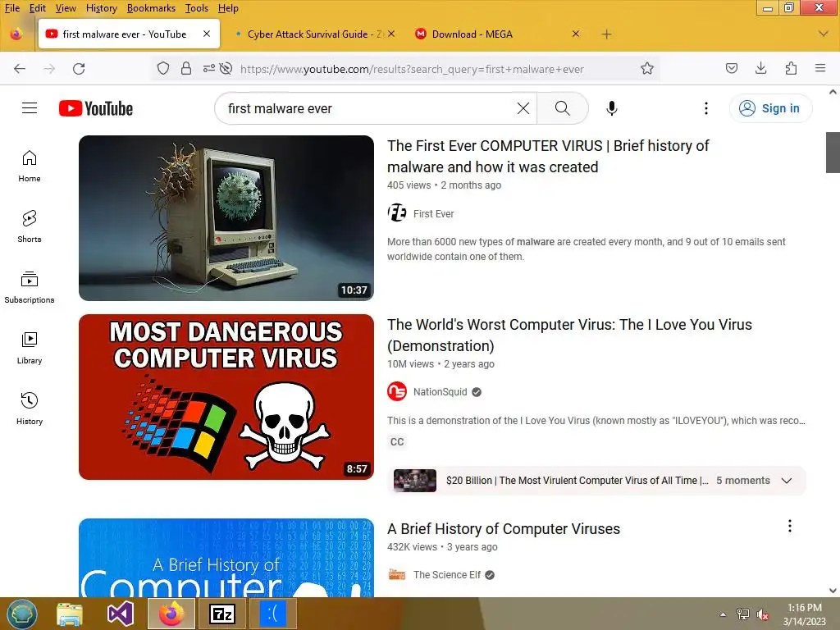Image resolution: width=840 pixels, height=630 pixels.
Task: Click the page vertical scrollbar thumb
Action: pyautogui.click(x=833, y=152)
